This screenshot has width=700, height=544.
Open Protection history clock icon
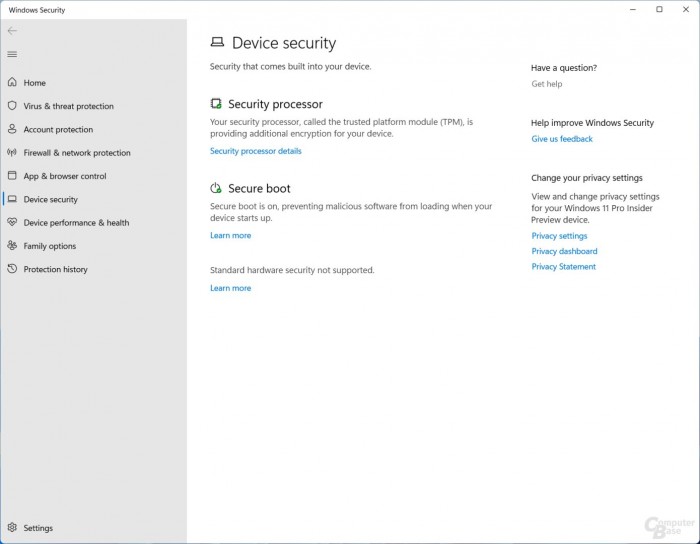pyautogui.click(x=12, y=269)
